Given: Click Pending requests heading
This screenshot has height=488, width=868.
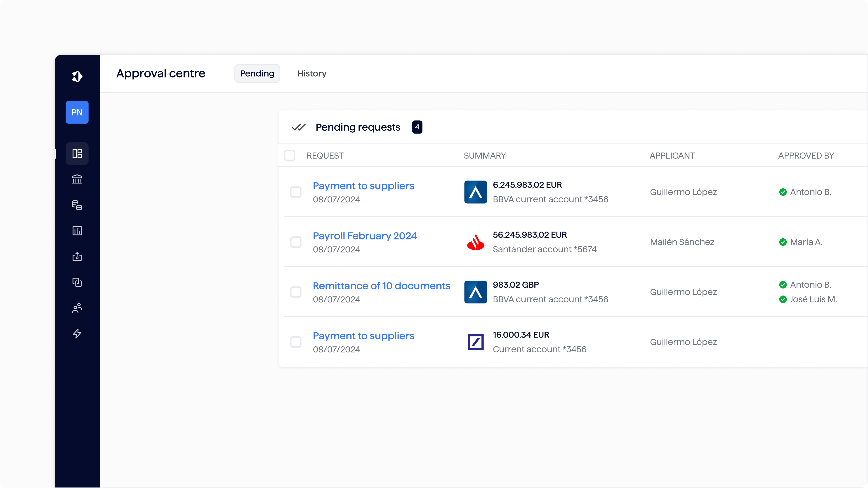Looking at the screenshot, I should (358, 127).
